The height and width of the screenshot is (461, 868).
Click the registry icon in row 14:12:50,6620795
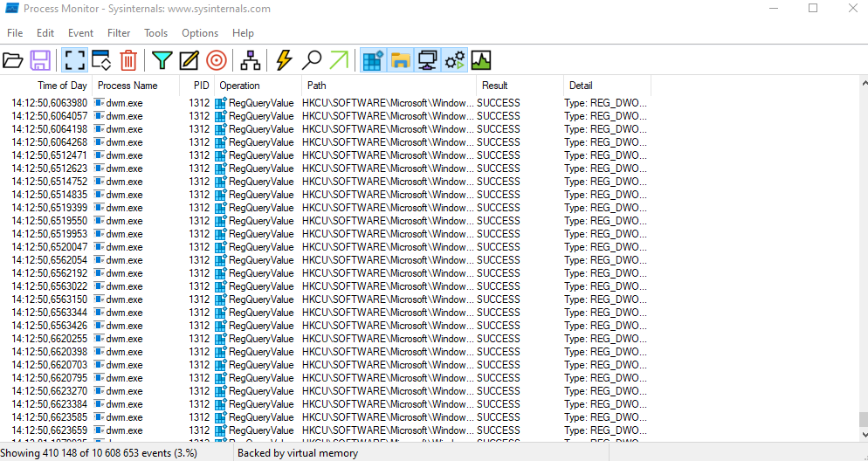point(222,378)
